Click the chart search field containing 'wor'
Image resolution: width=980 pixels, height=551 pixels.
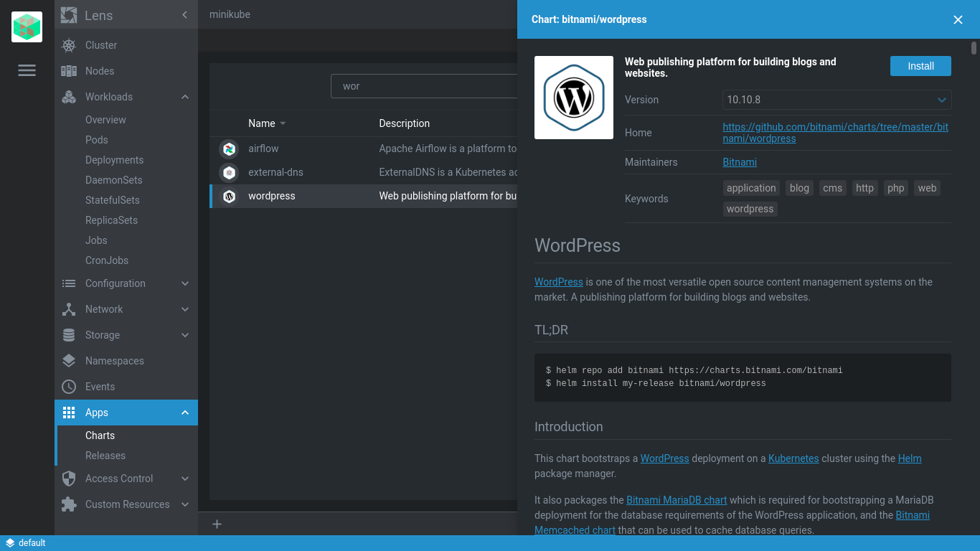[424, 86]
